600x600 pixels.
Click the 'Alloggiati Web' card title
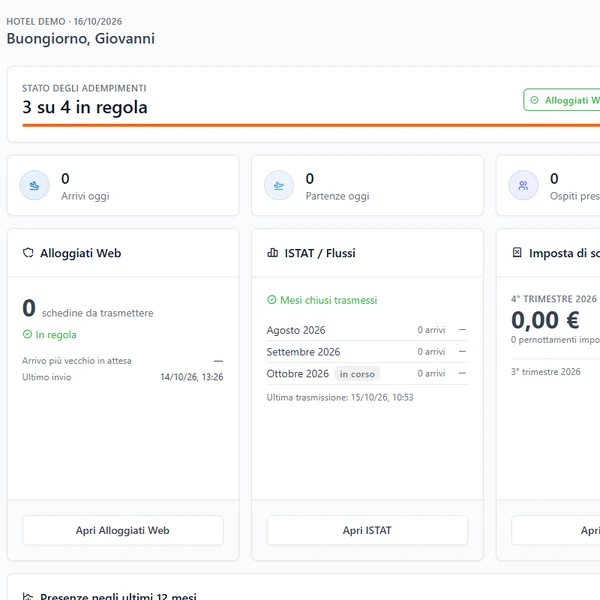(x=80, y=253)
